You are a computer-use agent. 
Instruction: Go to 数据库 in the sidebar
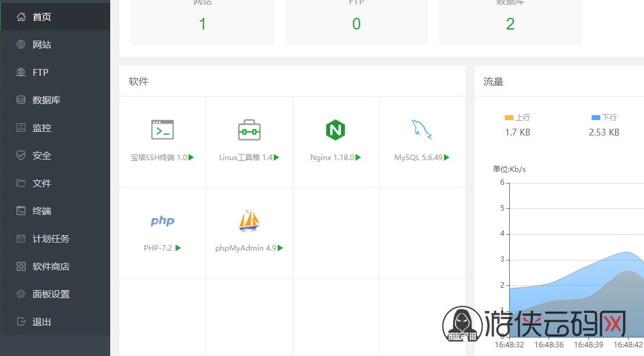pos(55,100)
